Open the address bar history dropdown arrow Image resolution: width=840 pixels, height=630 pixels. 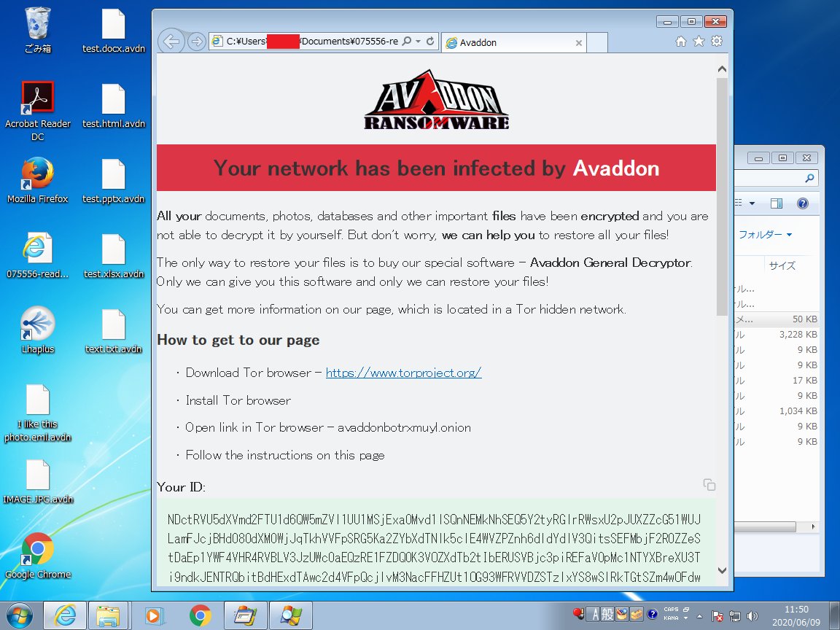pyautogui.click(x=418, y=42)
